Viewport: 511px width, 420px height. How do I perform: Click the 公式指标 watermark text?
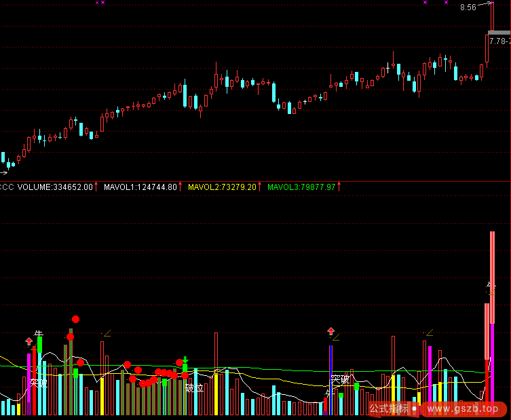(389, 408)
